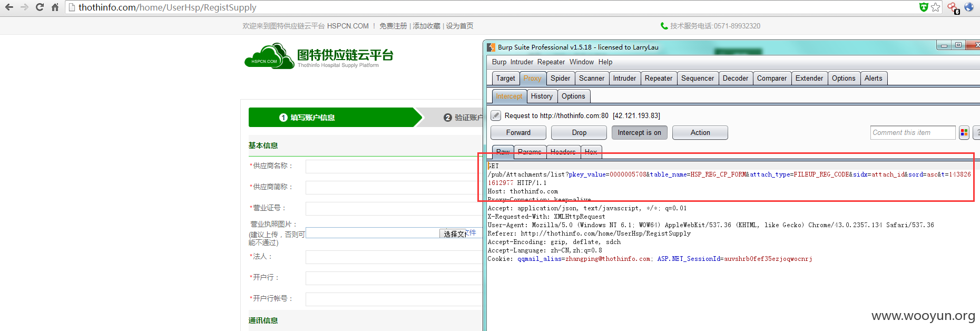Select the Raw view tab
This screenshot has width=980, height=331.
tap(503, 152)
